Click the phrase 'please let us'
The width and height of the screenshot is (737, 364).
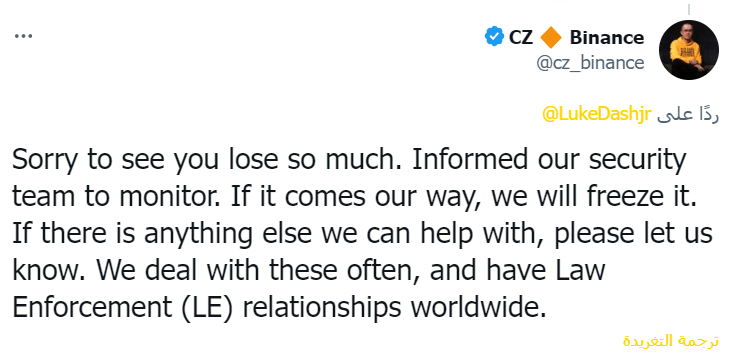click(634, 234)
